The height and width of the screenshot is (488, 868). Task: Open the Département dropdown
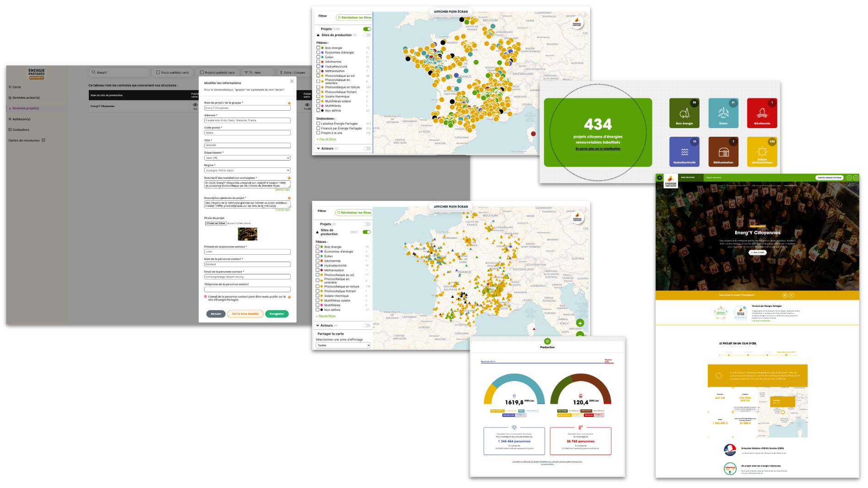click(247, 158)
